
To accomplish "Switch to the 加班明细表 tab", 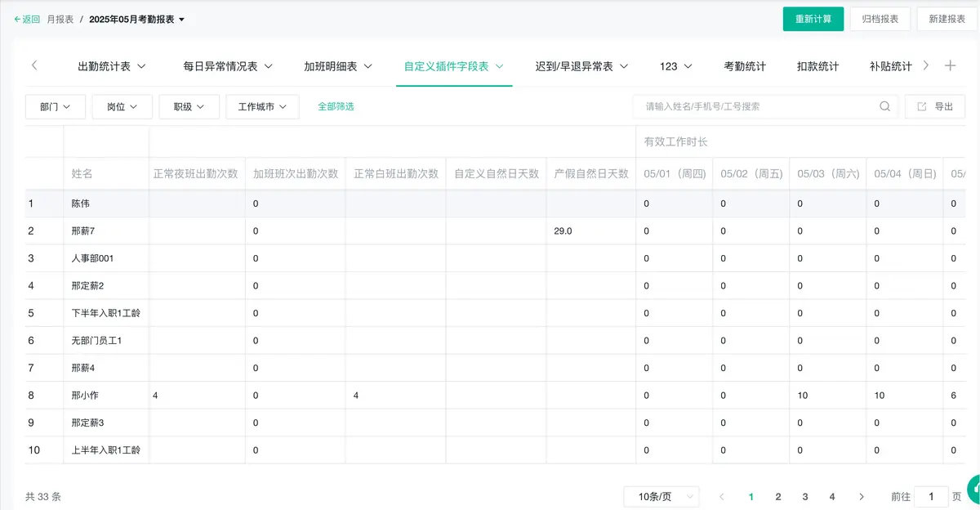I will [338, 66].
